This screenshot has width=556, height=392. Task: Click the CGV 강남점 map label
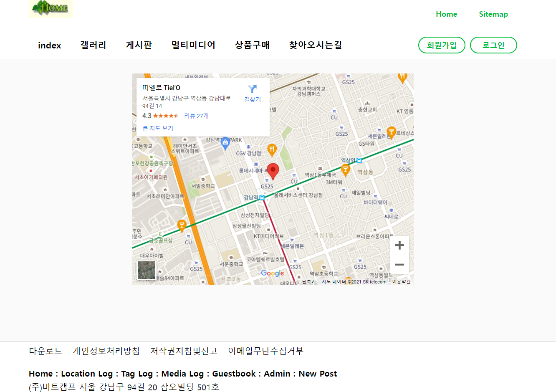click(248, 153)
